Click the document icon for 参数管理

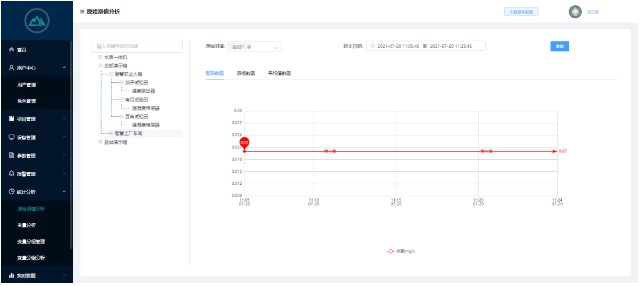(12, 156)
